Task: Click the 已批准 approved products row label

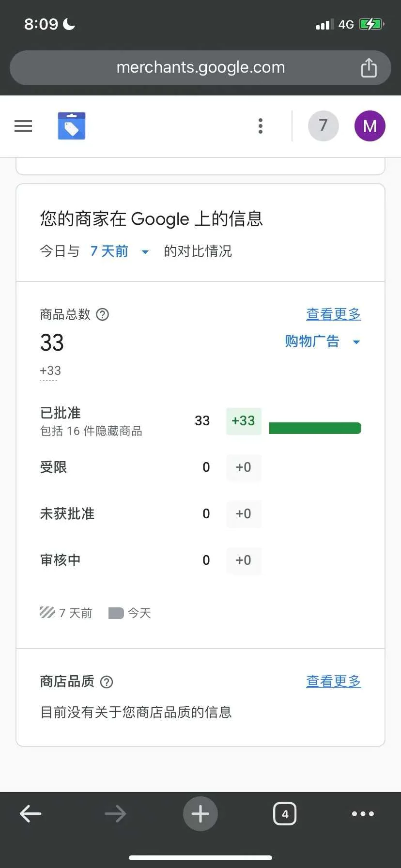Action: [x=61, y=413]
